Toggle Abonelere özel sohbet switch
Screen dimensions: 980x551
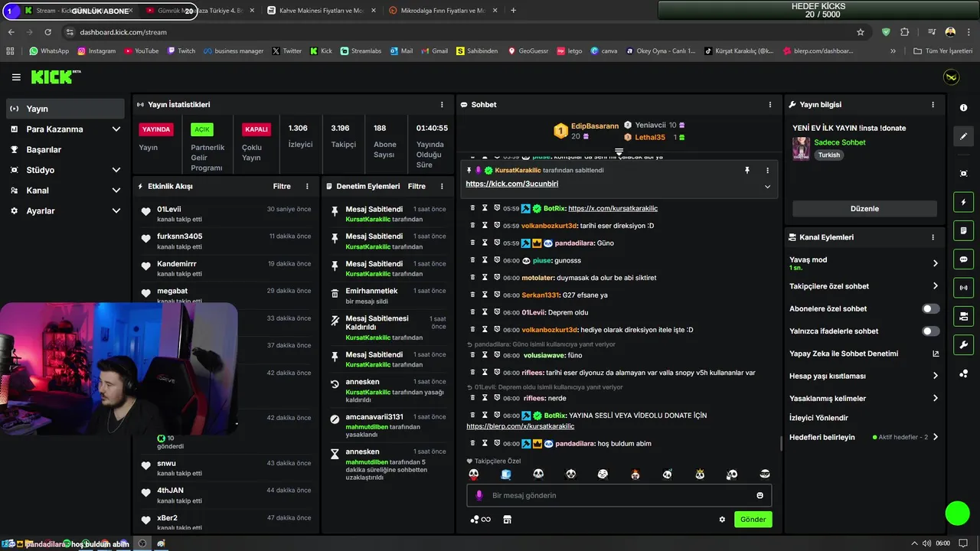[x=930, y=308]
